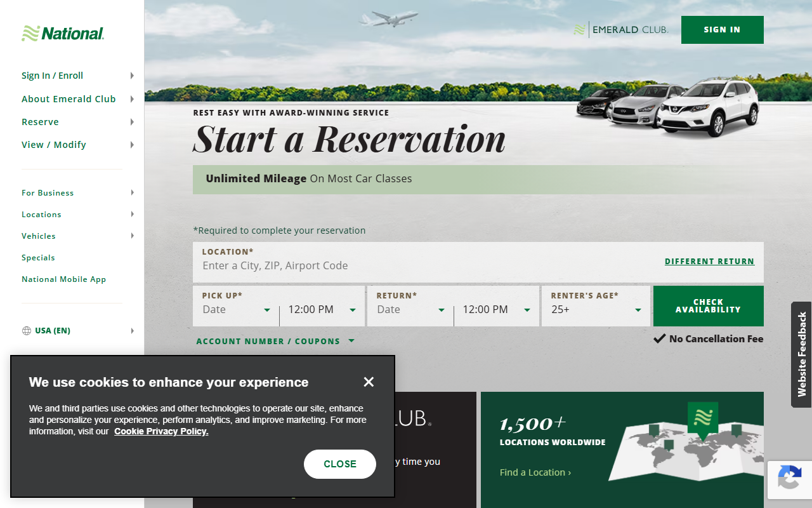This screenshot has height=508, width=812.
Task: Open the Reserve menu
Action: 78,122
